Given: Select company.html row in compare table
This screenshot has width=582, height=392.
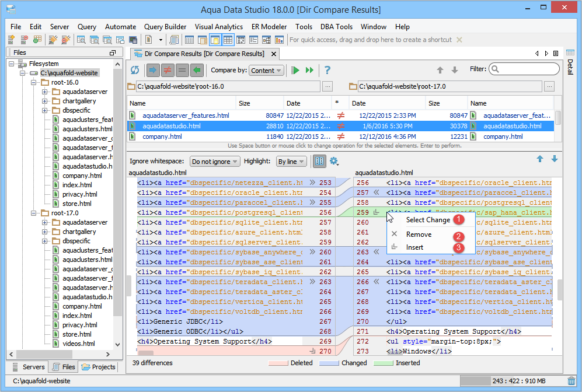Looking at the screenshot, I should pos(340,136).
